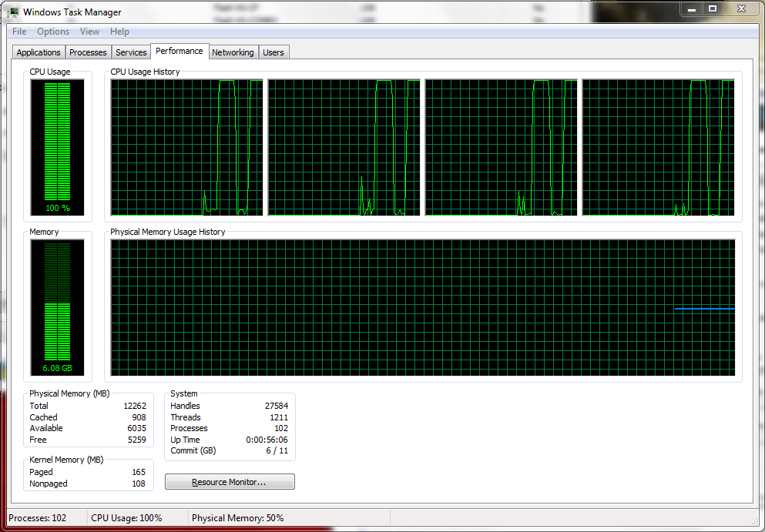This screenshot has width=765, height=532.
Task: Click the third CPU usage history graph
Action: point(501,147)
